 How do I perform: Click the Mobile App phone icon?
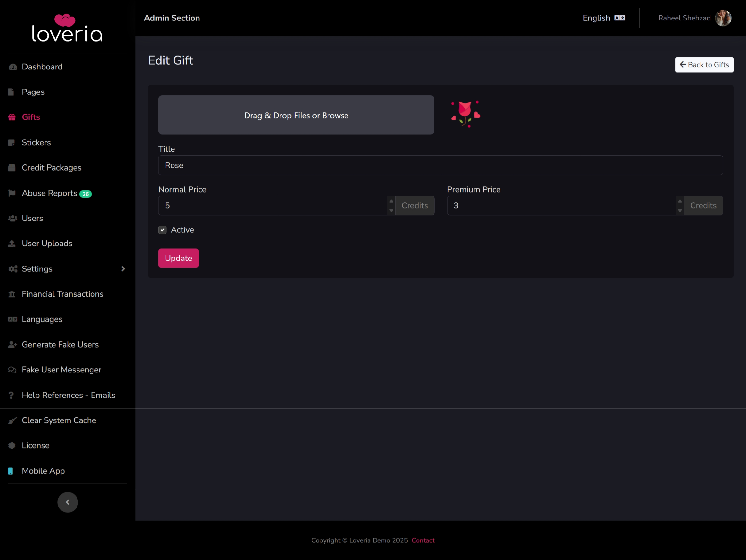11,471
